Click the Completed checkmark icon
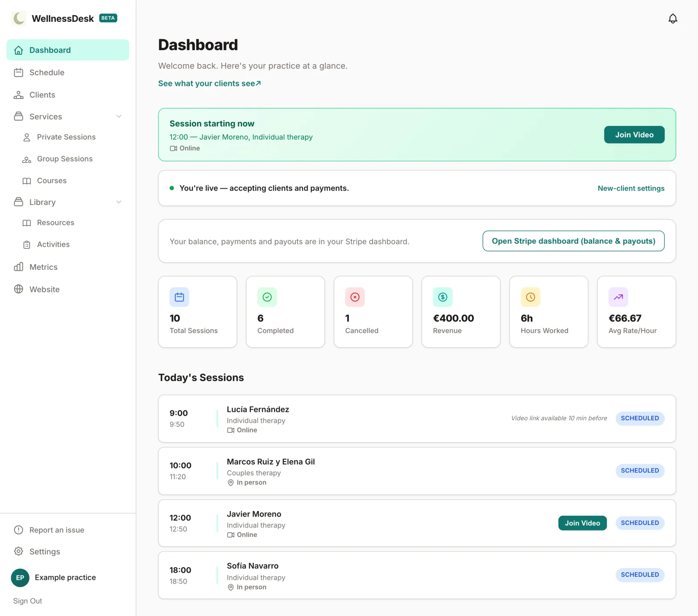 (267, 297)
